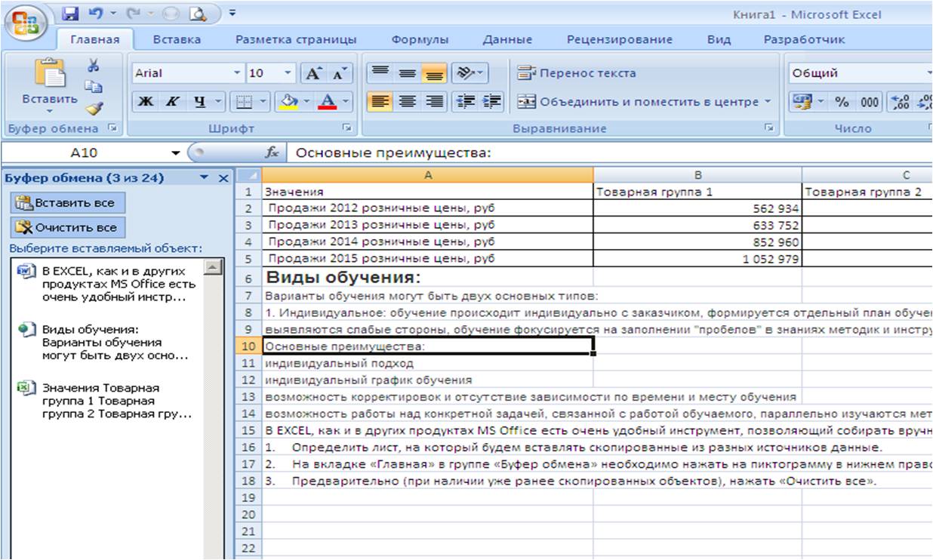Open the Общий number format dropdown
933x560 pixels.
[928, 73]
